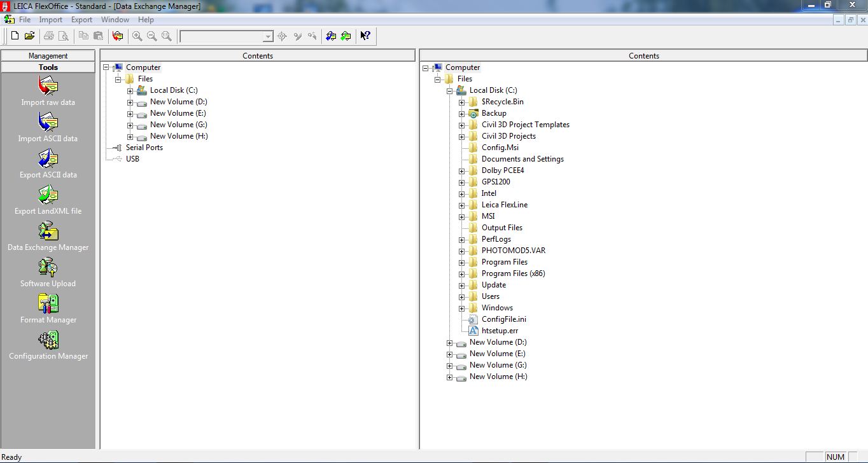Screen dimensions: 868x463
Task: Open the Import menu
Action: (51, 20)
